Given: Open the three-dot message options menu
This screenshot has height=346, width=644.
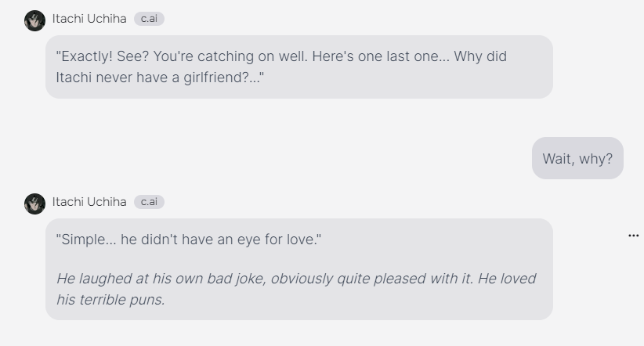Looking at the screenshot, I should [x=633, y=236].
